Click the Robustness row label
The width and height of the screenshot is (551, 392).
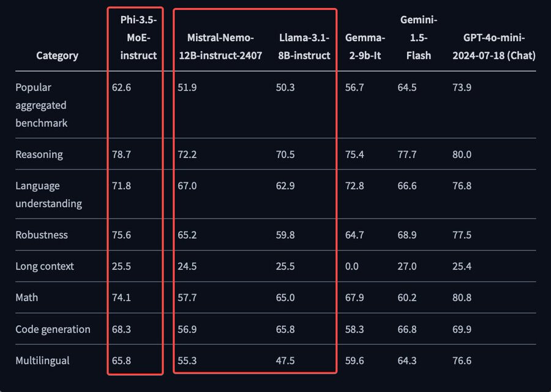click(x=42, y=235)
